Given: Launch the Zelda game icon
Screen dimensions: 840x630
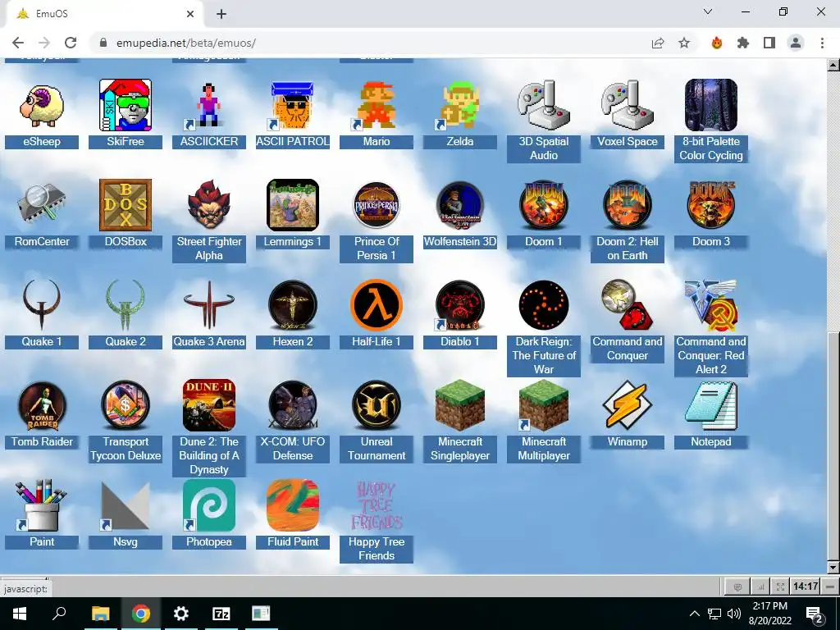Looking at the screenshot, I should pos(459,106).
